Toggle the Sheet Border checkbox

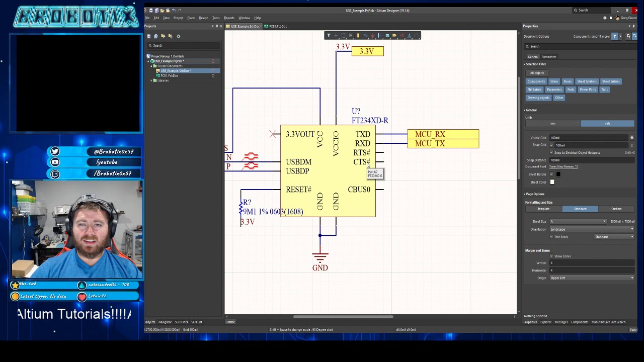coord(551,174)
